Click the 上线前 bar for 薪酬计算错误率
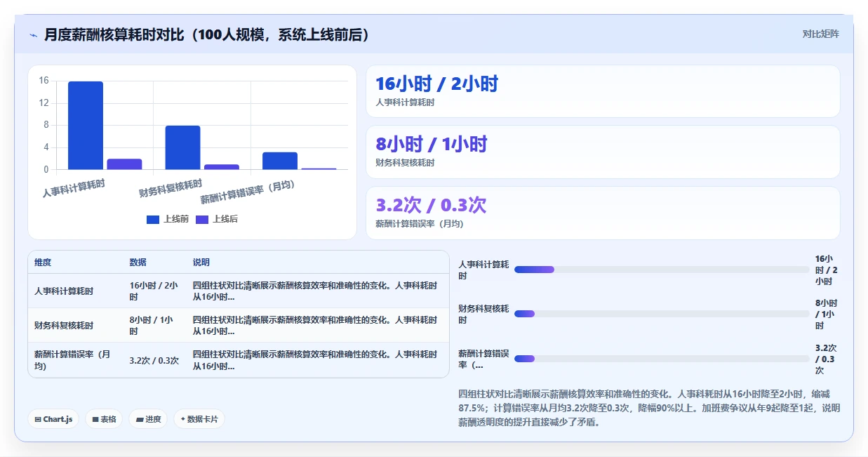This screenshot has height=457, width=868. pyautogui.click(x=280, y=161)
